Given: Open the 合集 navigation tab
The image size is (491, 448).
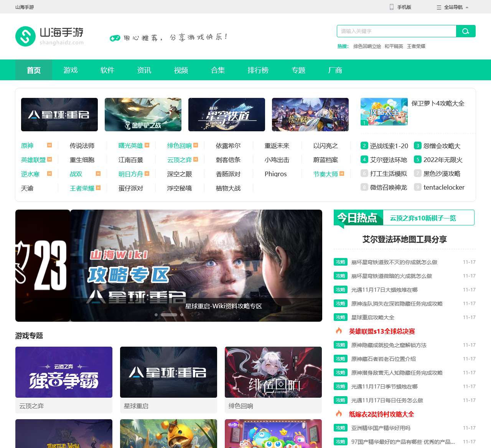Looking at the screenshot, I should point(218,70).
